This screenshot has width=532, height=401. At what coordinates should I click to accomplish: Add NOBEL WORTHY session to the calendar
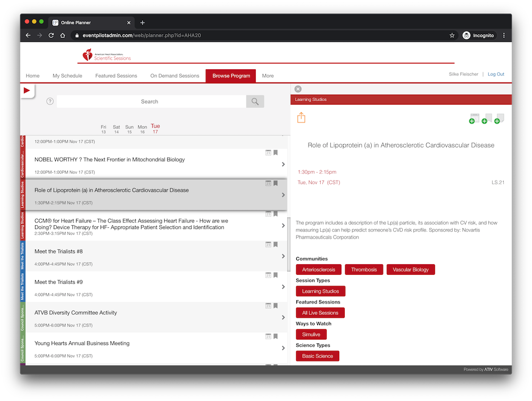268,153
